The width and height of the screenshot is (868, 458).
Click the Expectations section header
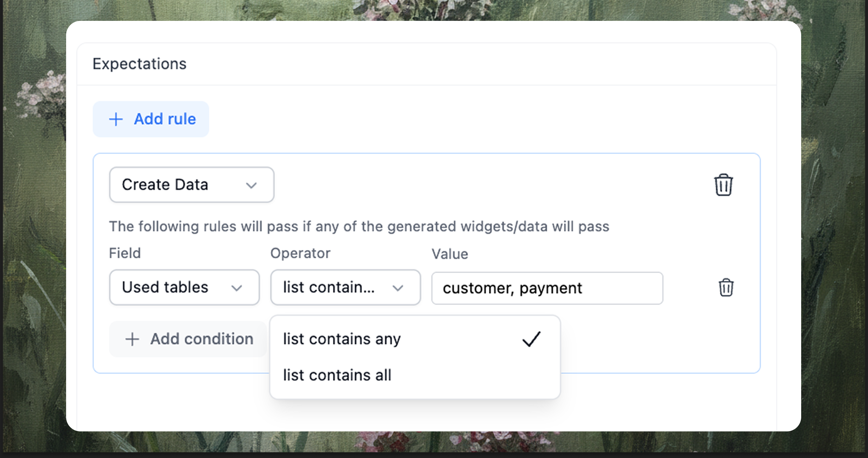coord(139,64)
